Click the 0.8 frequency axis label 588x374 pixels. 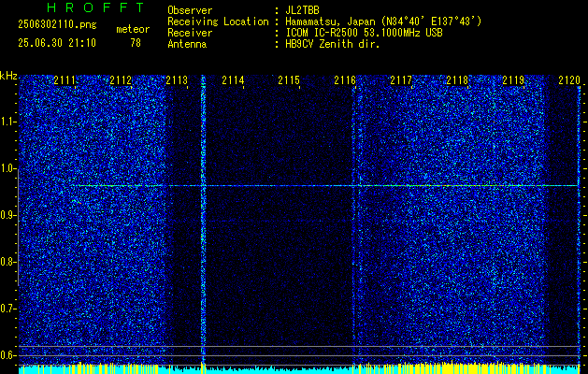click(x=7, y=262)
